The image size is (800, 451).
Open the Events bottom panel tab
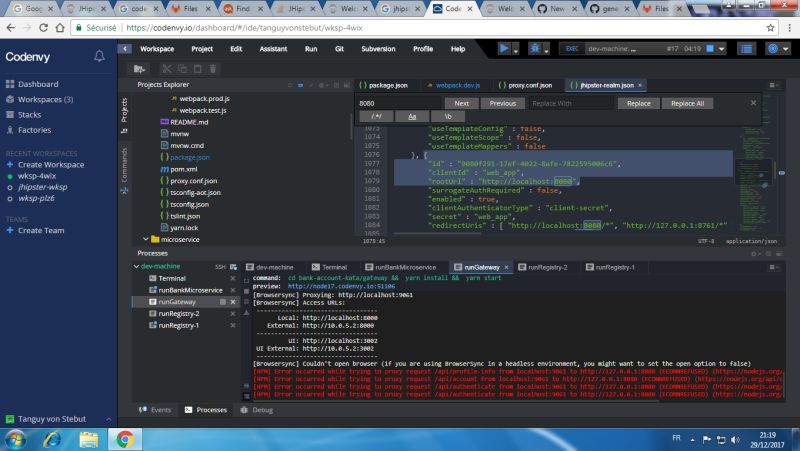click(155, 410)
